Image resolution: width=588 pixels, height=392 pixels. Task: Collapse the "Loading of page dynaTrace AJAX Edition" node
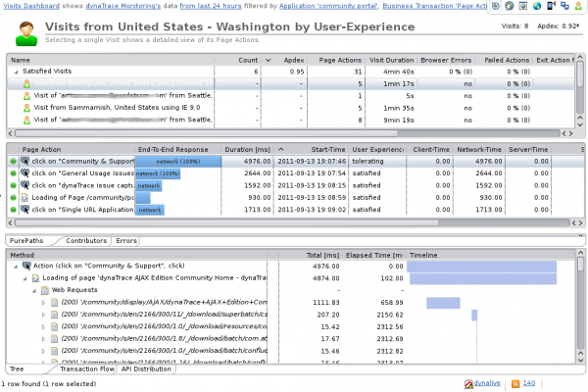[x=24, y=278]
